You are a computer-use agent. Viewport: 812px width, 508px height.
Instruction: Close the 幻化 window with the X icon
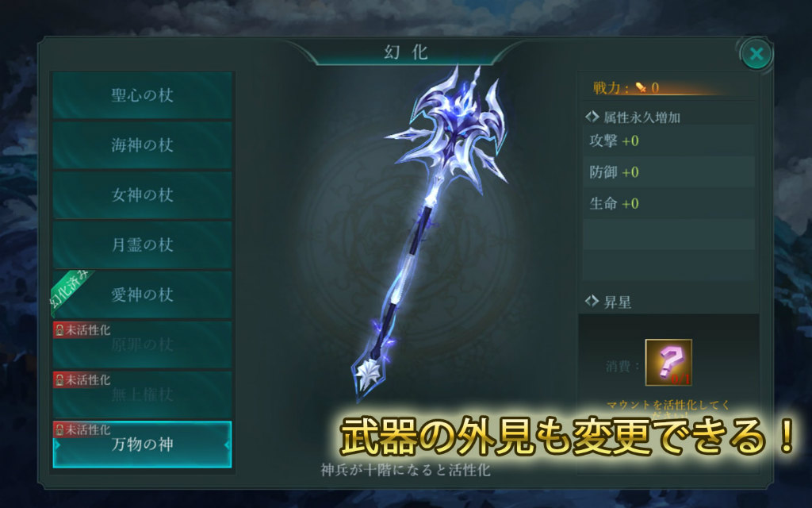tap(756, 53)
